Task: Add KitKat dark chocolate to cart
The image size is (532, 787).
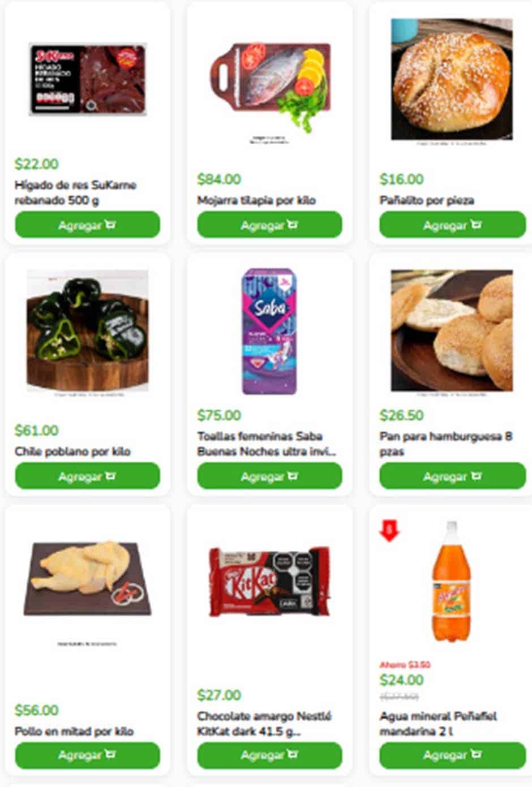Action: (x=269, y=755)
